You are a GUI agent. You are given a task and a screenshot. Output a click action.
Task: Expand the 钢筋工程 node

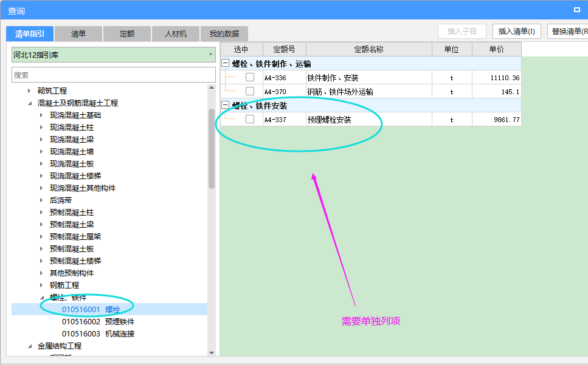point(41,285)
